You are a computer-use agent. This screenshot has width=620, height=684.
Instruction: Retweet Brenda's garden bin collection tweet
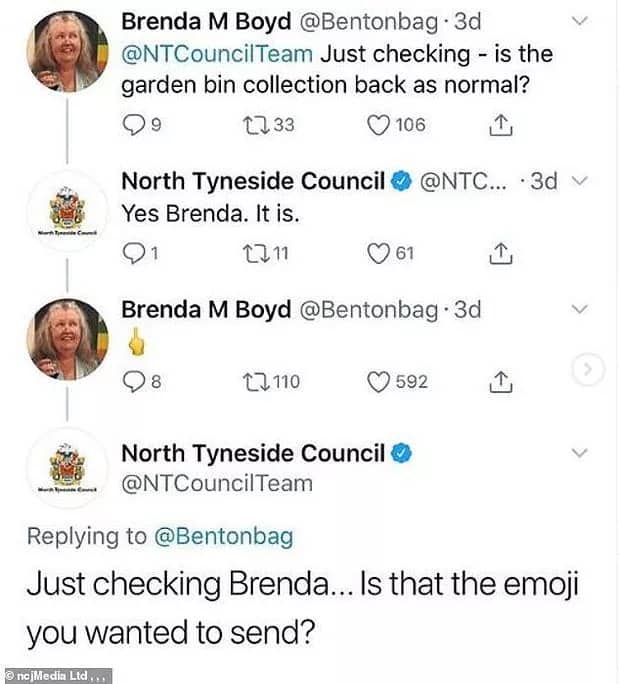[x=258, y=125]
